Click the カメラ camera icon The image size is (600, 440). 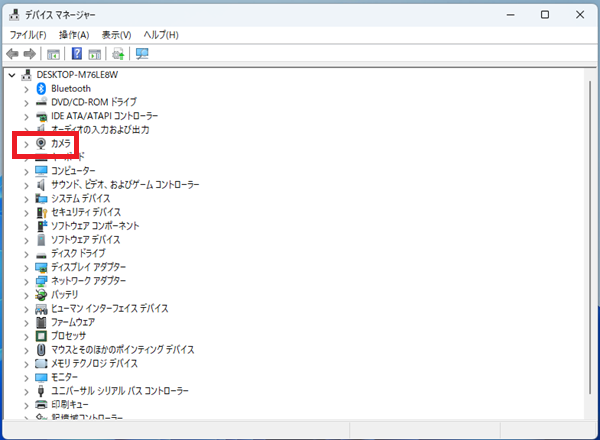click(41, 144)
